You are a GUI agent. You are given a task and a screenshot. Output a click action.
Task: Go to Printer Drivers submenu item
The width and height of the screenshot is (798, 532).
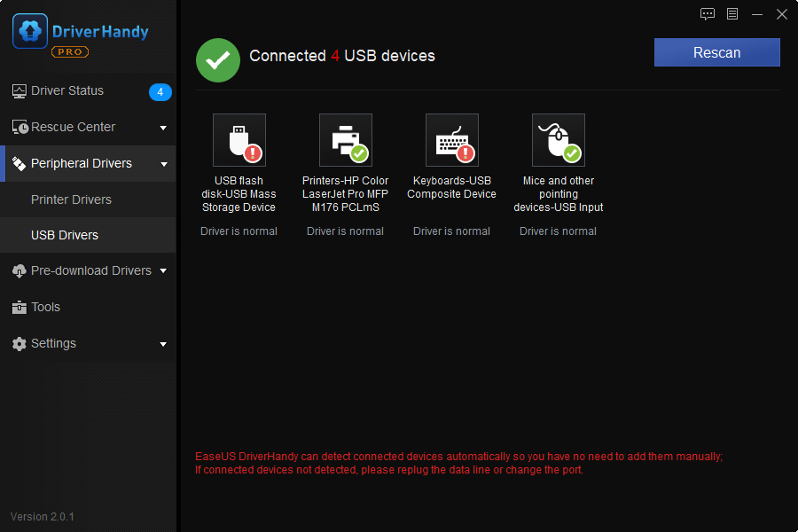coord(71,199)
